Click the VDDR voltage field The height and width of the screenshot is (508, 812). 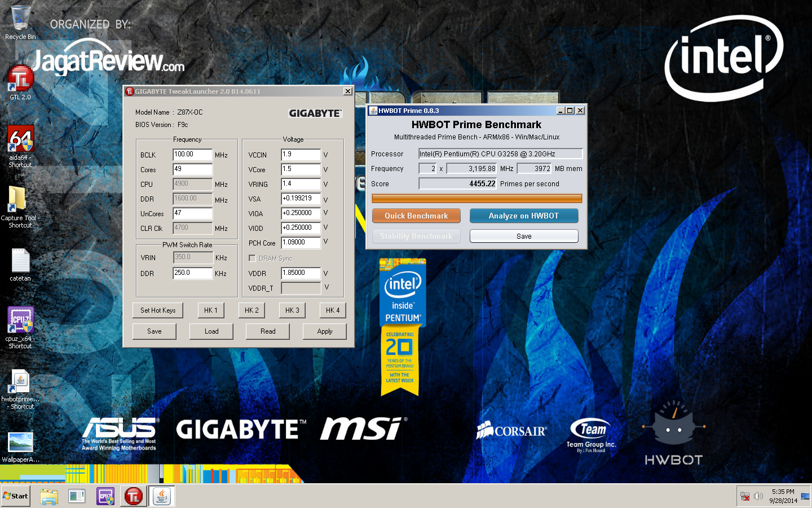click(x=301, y=273)
